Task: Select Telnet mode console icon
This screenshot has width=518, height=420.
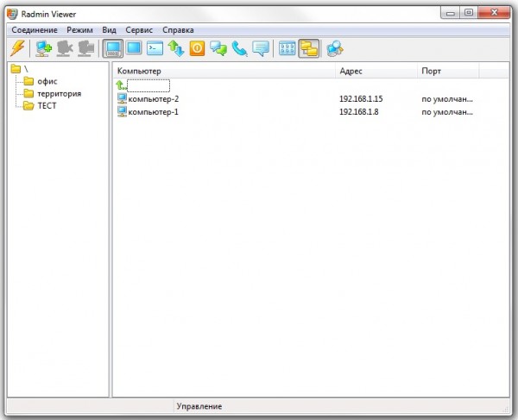Action: 155,48
